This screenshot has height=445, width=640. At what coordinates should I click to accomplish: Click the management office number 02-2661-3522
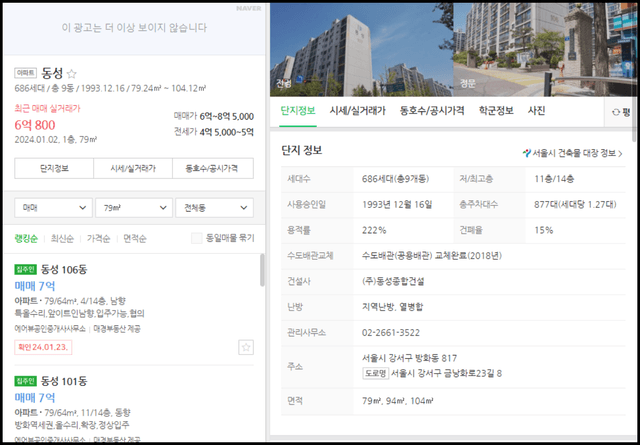tap(391, 333)
